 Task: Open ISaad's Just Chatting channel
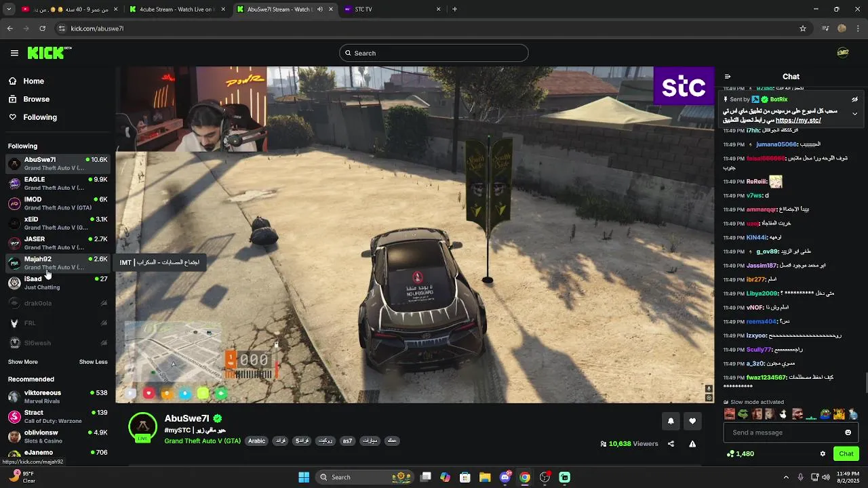pos(58,283)
